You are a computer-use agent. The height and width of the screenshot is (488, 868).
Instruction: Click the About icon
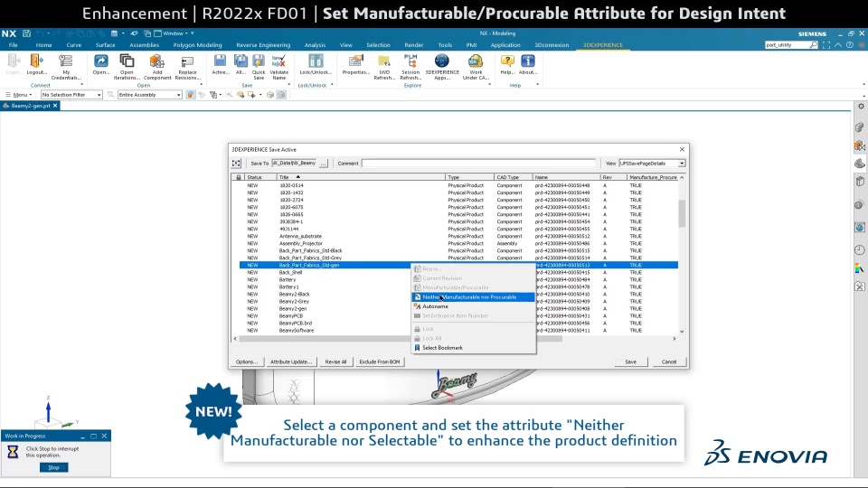(x=527, y=65)
